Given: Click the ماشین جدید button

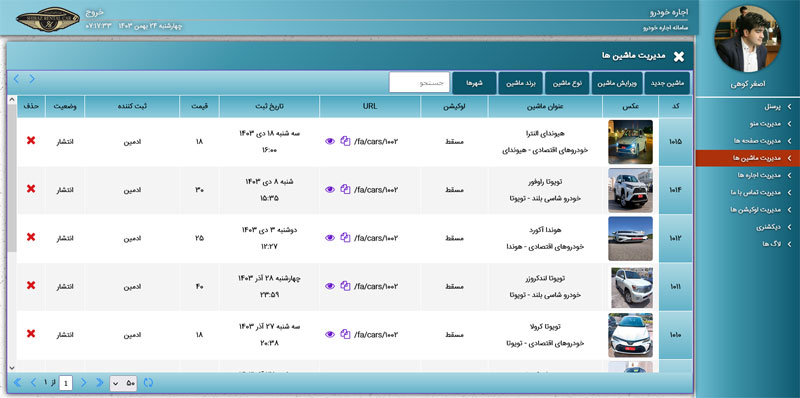Looking at the screenshot, I should click(x=667, y=83).
